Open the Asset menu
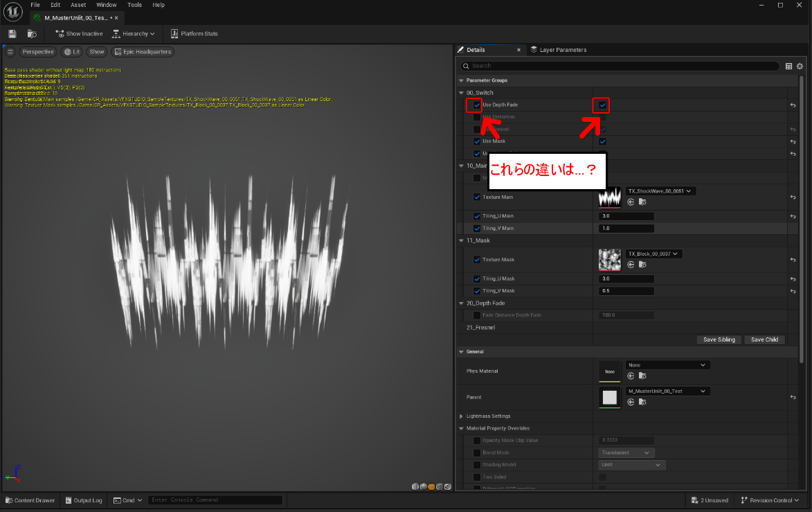The height and width of the screenshot is (512, 812). tap(78, 5)
